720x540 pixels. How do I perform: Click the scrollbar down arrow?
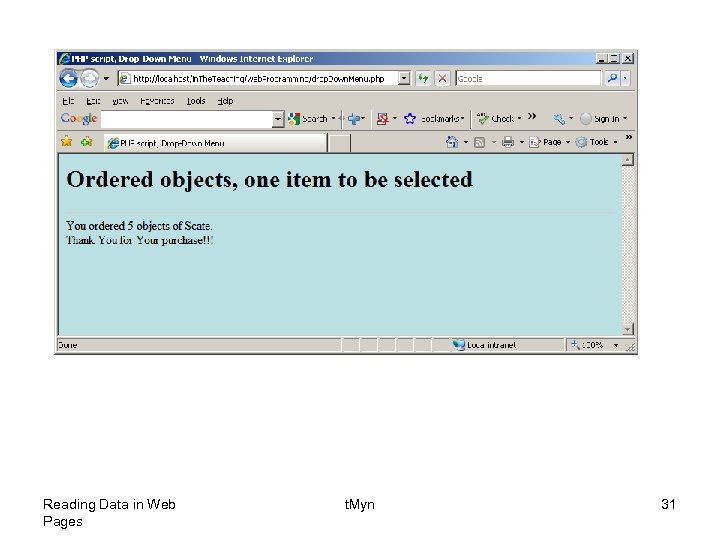pos(628,329)
